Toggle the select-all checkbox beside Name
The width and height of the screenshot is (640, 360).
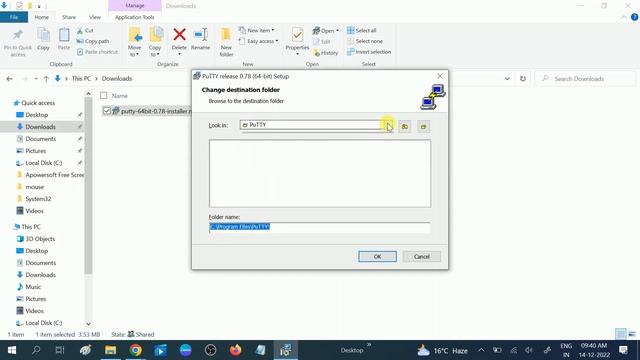coord(104,96)
